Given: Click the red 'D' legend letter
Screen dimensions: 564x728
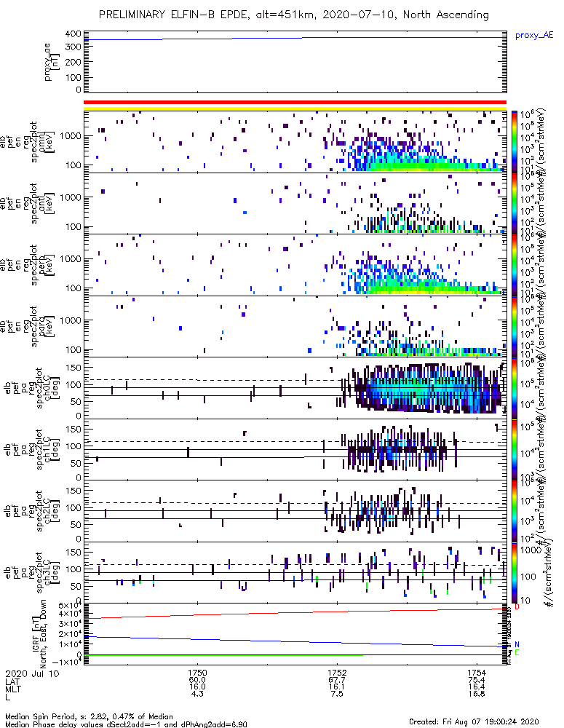Looking at the screenshot, I should 517,607.
